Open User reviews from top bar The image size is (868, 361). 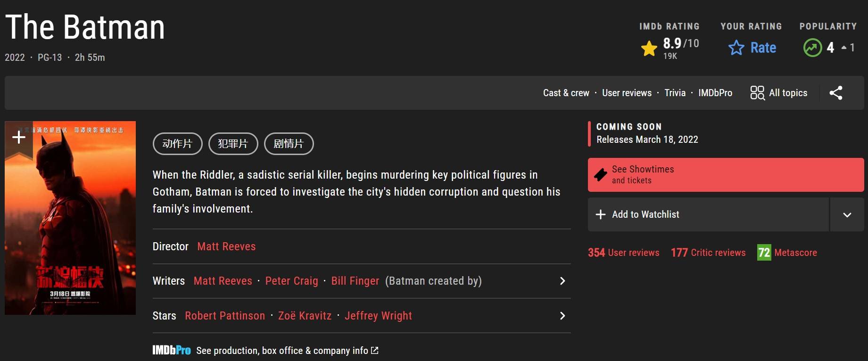627,93
